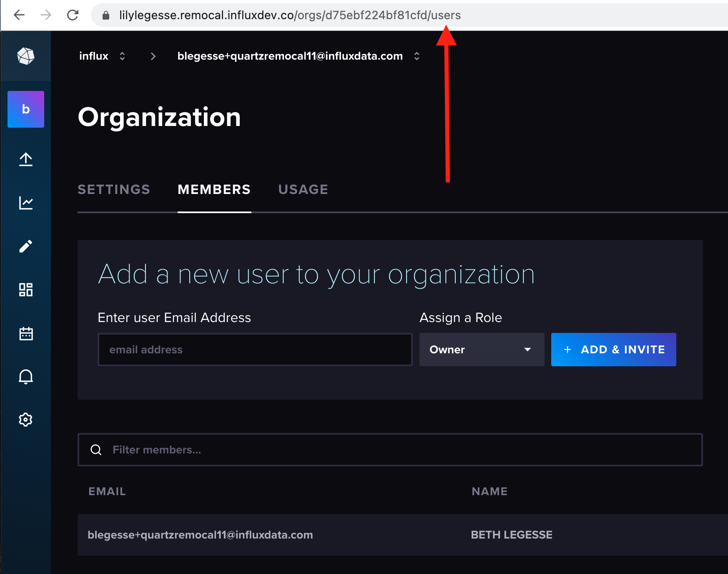Open the Tasks calendar icon
The height and width of the screenshot is (574, 728).
tap(25, 333)
